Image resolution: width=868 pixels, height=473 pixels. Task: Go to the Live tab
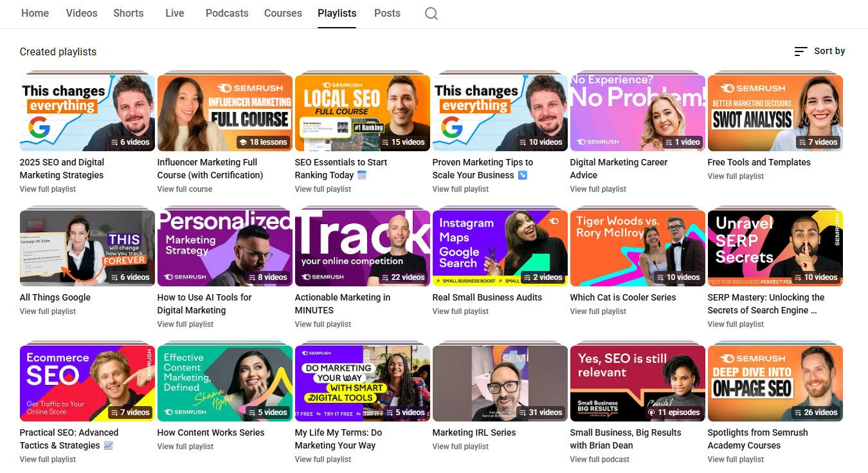click(174, 13)
